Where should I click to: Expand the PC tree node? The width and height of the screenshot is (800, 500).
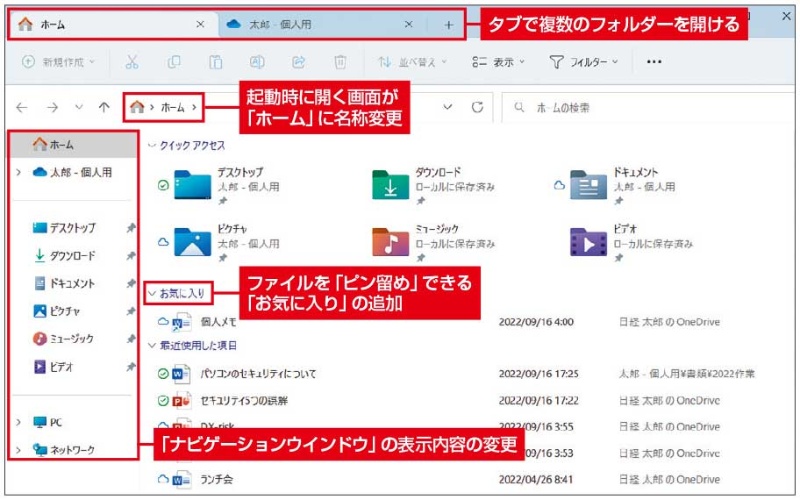coord(18,422)
